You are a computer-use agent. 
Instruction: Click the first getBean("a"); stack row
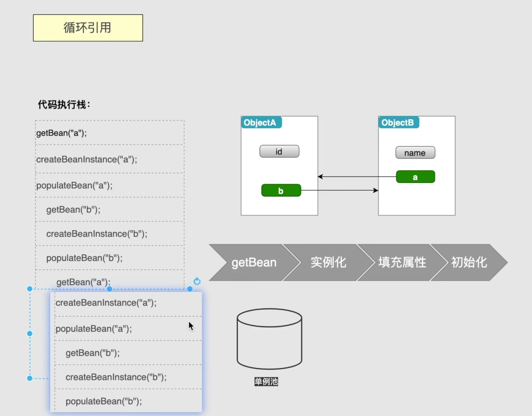(x=110, y=133)
